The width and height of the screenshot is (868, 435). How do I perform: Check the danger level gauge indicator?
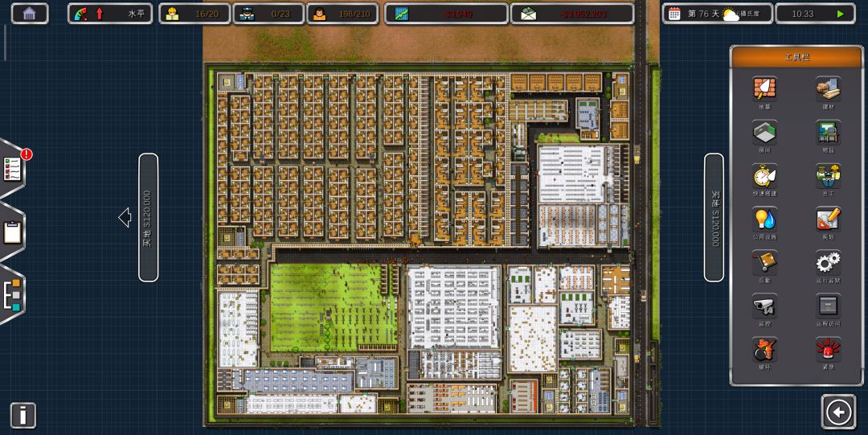[x=81, y=14]
